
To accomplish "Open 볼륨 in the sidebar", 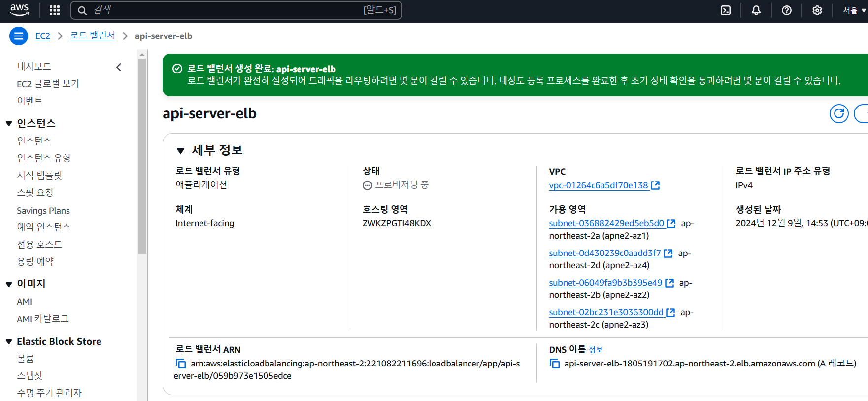I will (25, 359).
